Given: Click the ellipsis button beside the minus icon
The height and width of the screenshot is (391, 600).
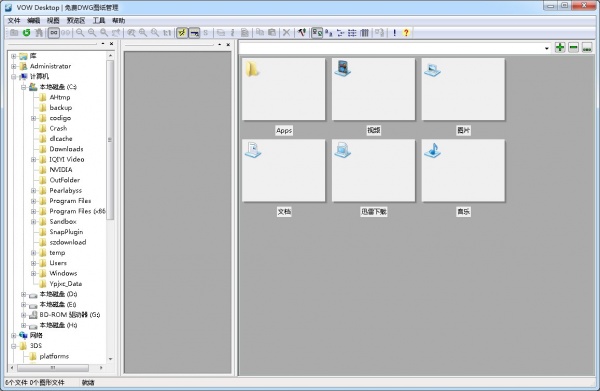Looking at the screenshot, I should click(587, 47).
